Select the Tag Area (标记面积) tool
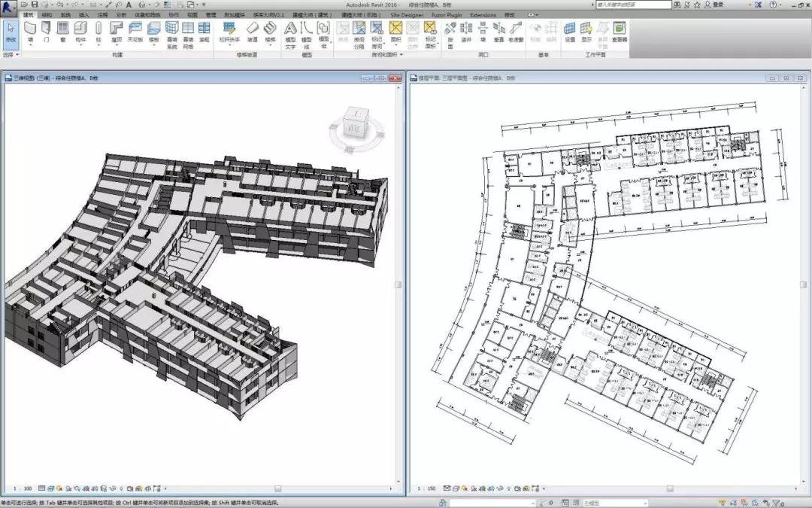812x508 pixels. pyautogui.click(x=430, y=34)
